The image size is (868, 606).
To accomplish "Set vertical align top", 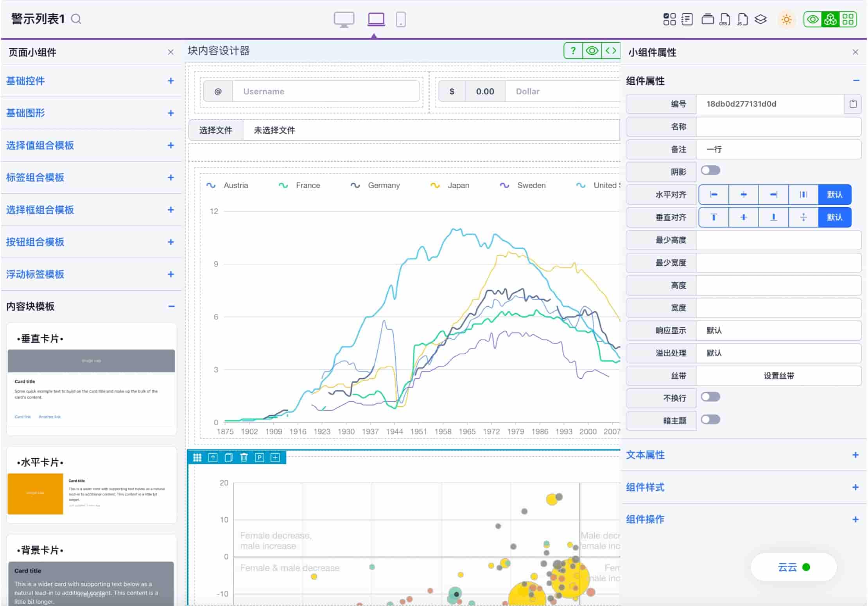I will [x=714, y=217].
